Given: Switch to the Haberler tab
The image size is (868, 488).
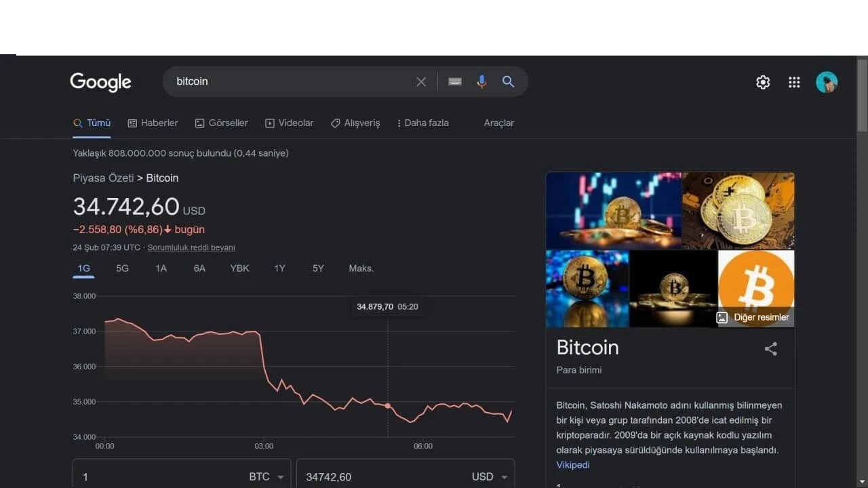Looking at the screenshot, I should point(159,123).
